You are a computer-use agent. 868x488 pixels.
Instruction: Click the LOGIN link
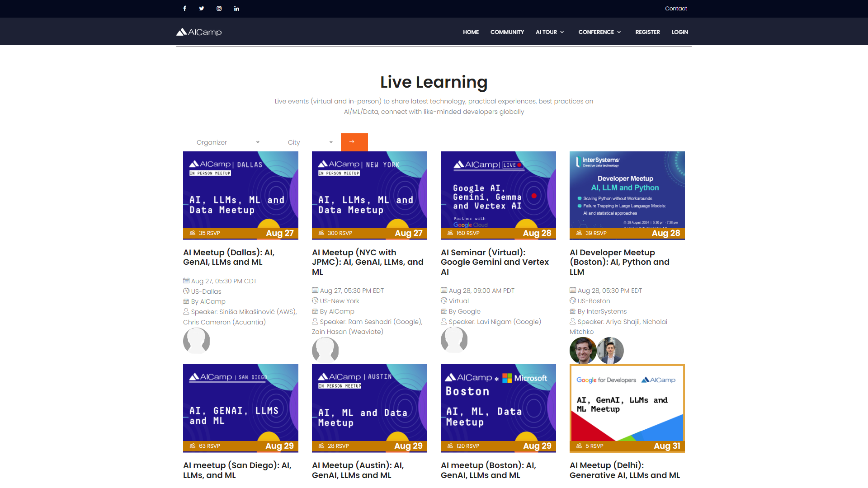[679, 32]
